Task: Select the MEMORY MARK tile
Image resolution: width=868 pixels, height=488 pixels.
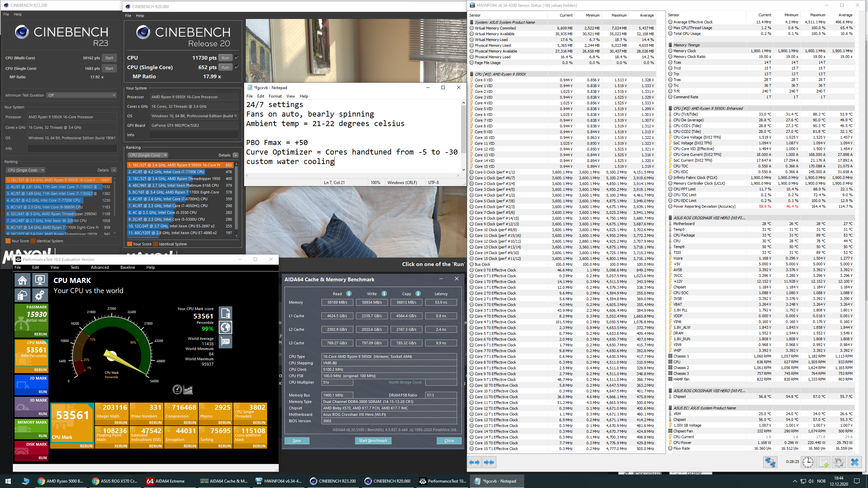Action: 31,429
